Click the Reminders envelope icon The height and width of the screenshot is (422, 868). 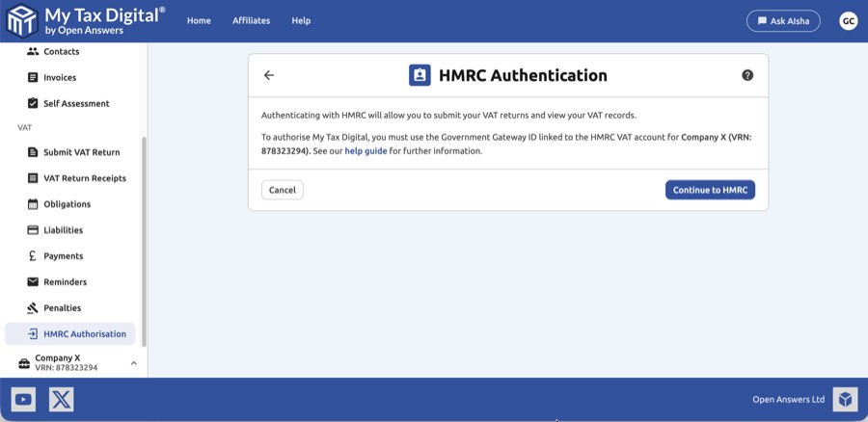click(x=33, y=282)
